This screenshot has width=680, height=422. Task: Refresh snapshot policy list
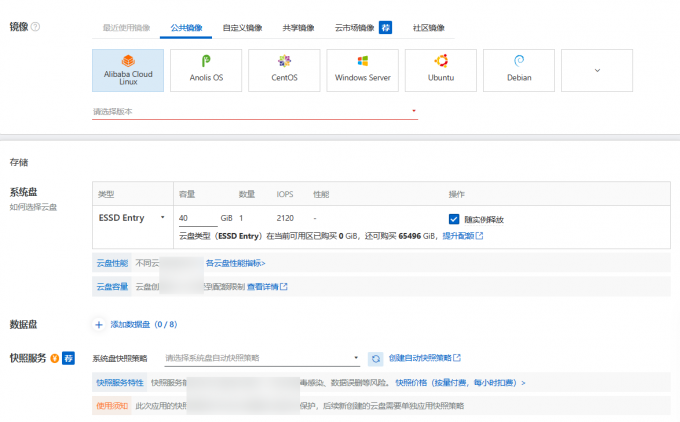376,358
